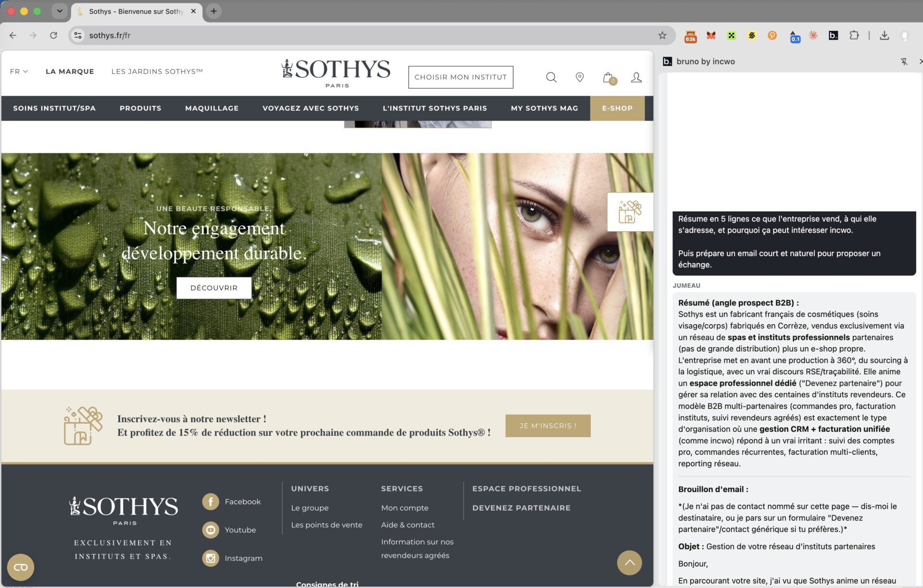
Task: Open Information sur nos revendeurs agréés link
Action: 417,549
